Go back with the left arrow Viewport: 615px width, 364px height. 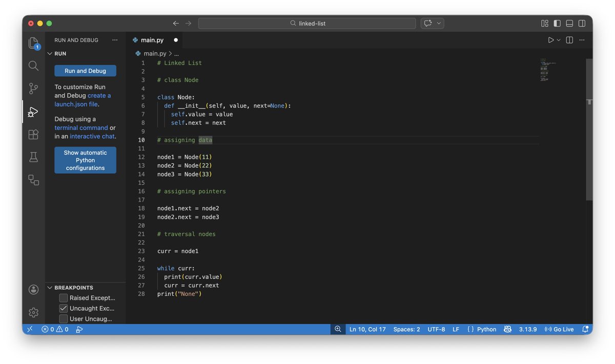point(176,24)
